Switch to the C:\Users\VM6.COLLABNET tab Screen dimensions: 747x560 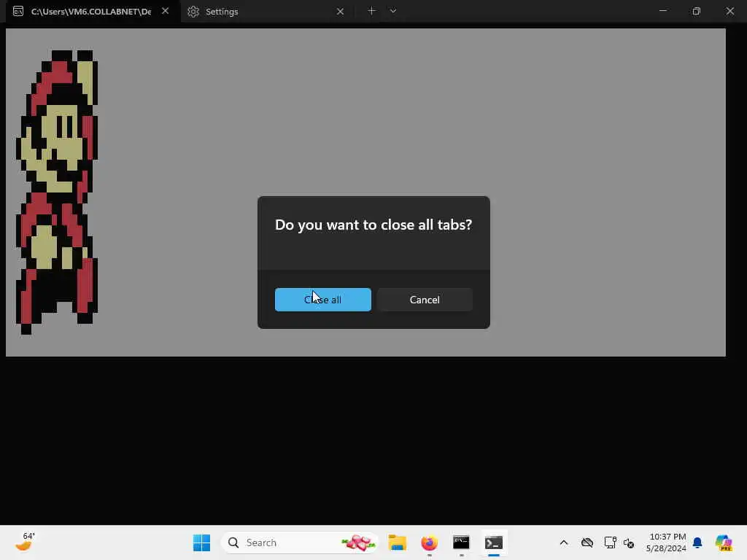90,12
